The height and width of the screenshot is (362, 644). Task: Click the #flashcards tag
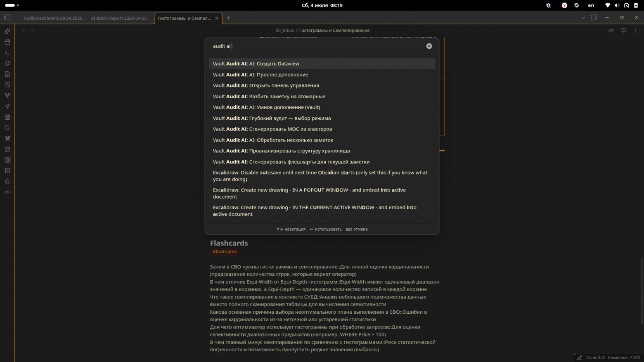click(225, 251)
